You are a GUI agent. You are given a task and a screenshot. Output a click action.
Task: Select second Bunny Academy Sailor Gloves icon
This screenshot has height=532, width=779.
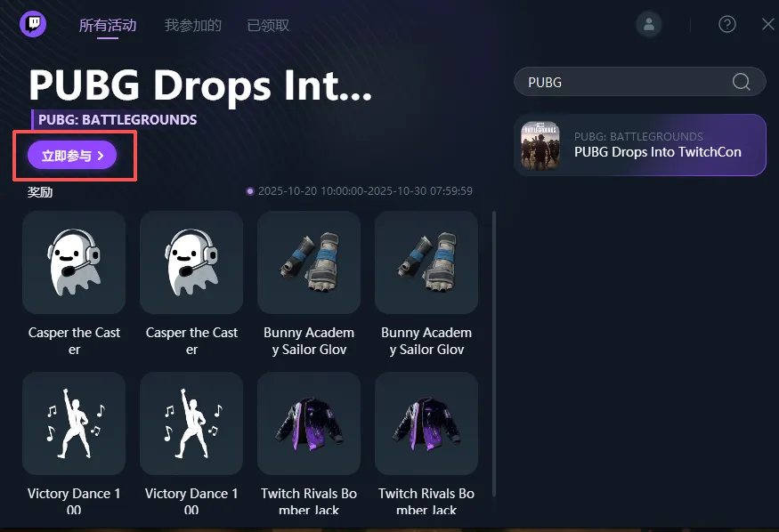click(x=426, y=262)
